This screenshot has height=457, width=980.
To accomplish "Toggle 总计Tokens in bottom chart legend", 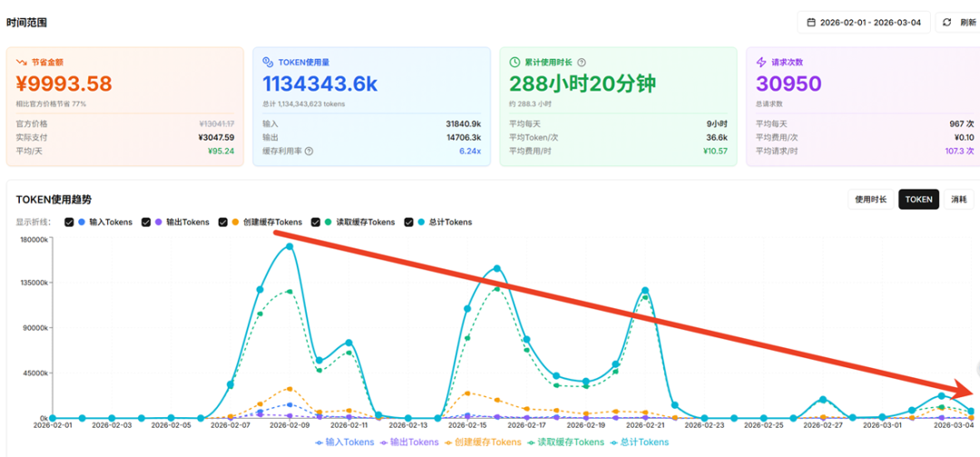I will [x=640, y=442].
